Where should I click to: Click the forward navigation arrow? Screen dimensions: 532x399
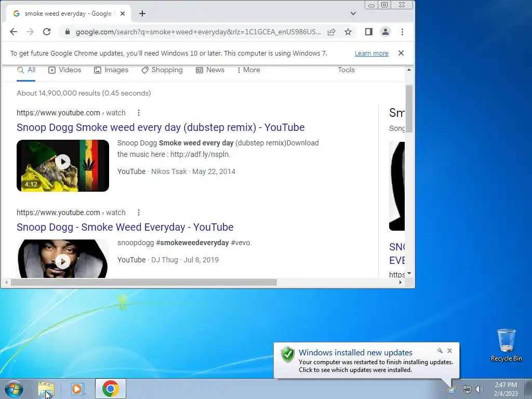(x=30, y=32)
